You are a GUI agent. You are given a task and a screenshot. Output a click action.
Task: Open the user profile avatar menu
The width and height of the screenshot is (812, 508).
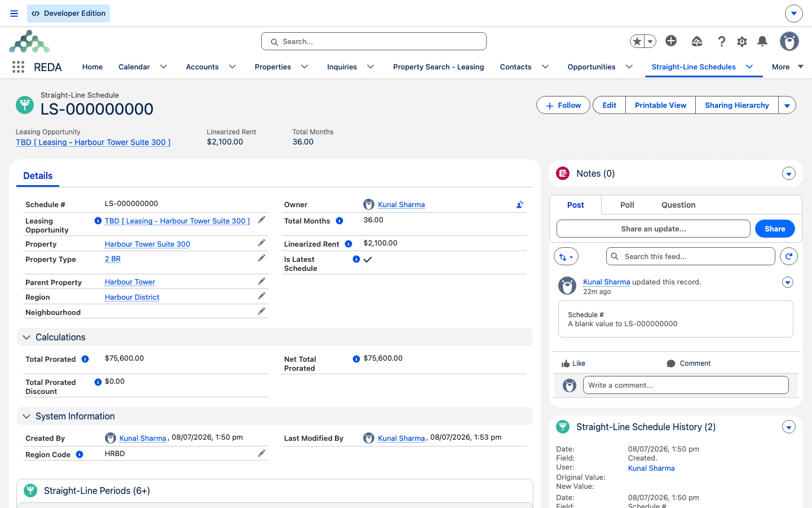[789, 41]
